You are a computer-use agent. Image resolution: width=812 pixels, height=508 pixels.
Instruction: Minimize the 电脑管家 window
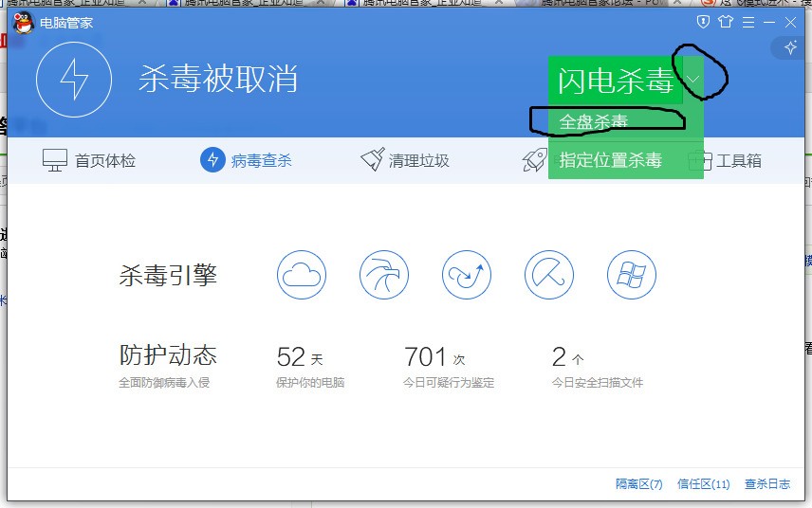pos(769,22)
